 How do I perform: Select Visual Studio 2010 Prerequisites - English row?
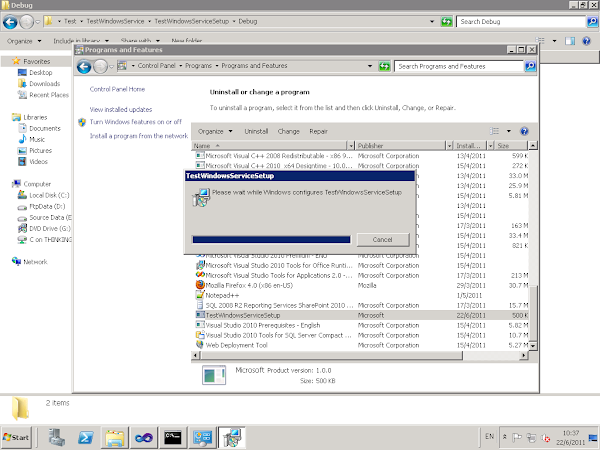click(362, 325)
